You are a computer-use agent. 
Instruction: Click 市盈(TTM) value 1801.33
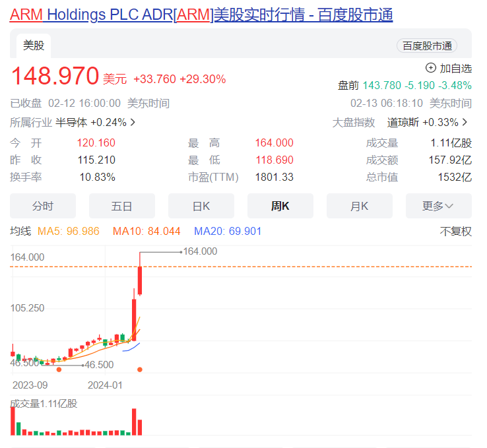tap(275, 177)
